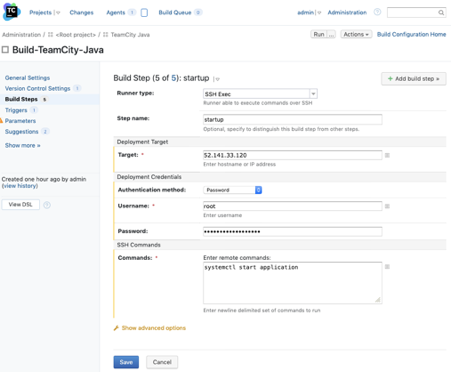
Task: Click the Agents count badge
Action: pos(132,13)
